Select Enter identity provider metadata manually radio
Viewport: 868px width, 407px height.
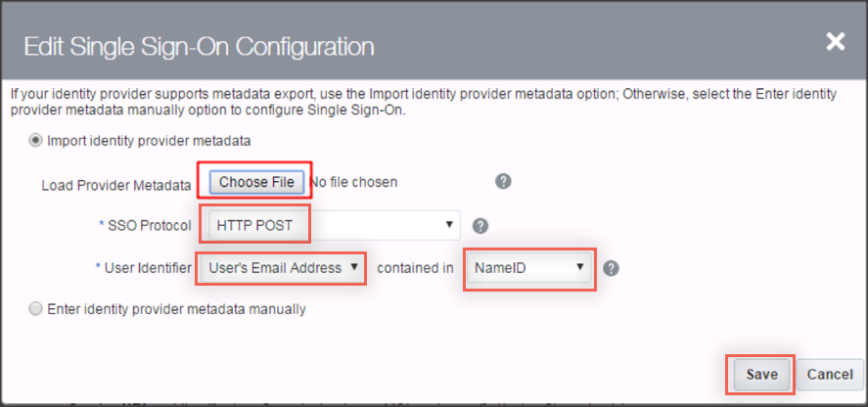37,309
